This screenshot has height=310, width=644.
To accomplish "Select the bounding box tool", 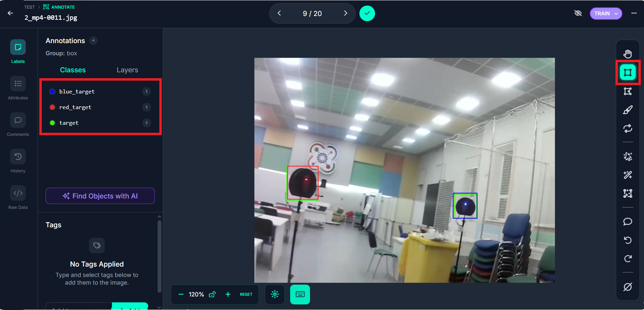I will tap(628, 72).
